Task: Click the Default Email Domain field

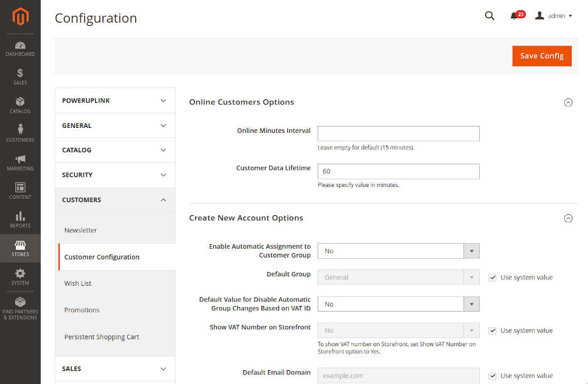Action: coord(398,375)
